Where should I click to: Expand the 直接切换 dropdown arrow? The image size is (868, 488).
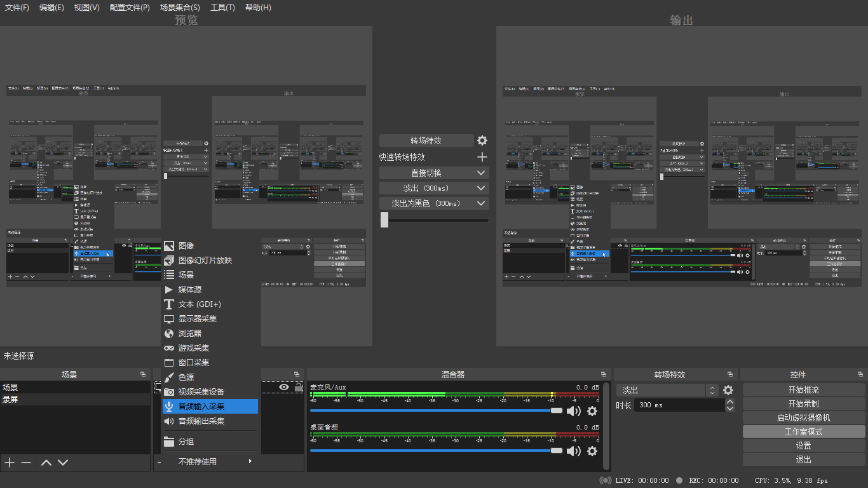click(x=481, y=173)
